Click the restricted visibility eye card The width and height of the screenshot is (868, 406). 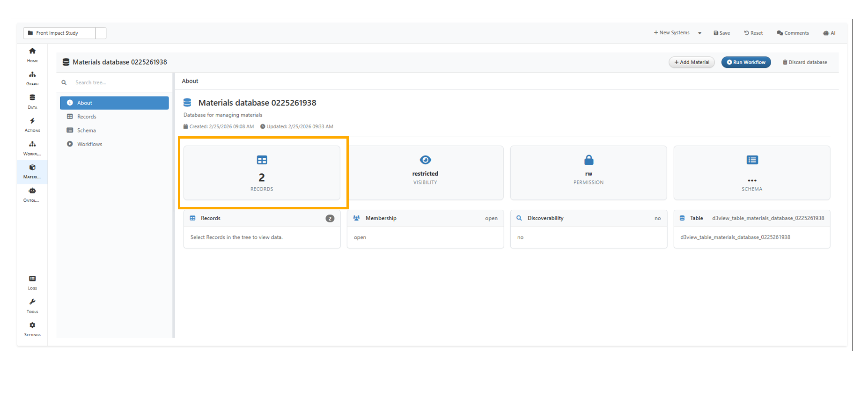pos(425,172)
